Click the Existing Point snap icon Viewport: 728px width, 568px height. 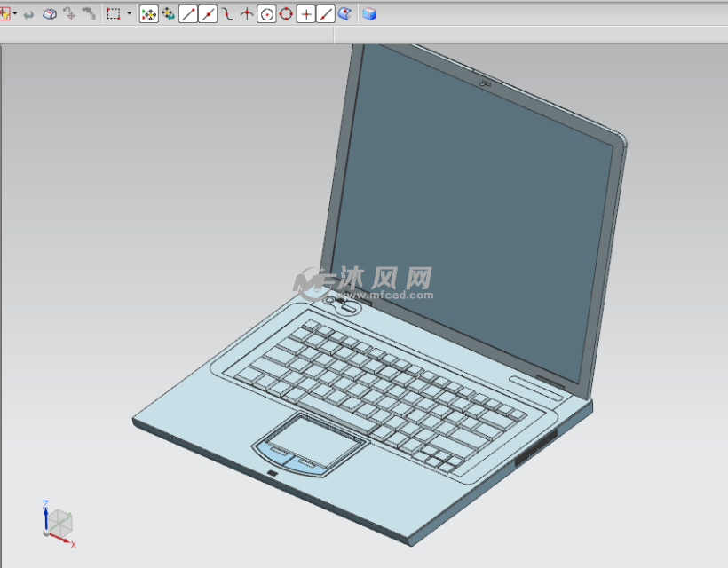305,14
